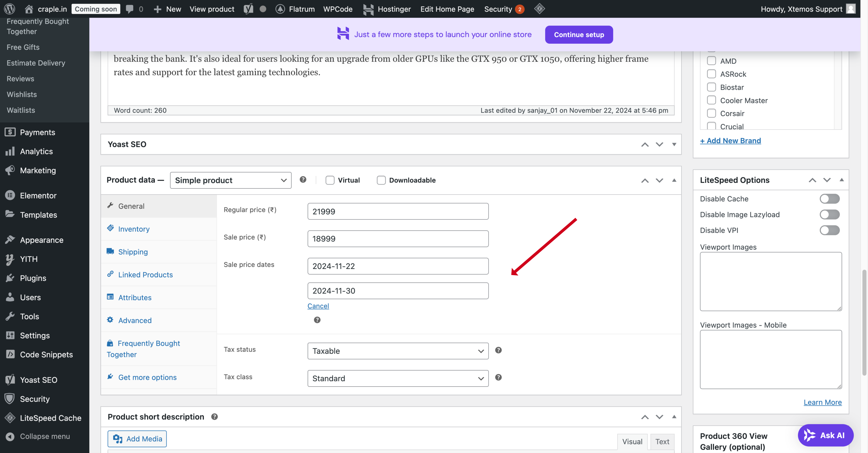Screen dimensions: 868x453
Task: Switch to the Attributes tab
Action: tap(159, 297)
